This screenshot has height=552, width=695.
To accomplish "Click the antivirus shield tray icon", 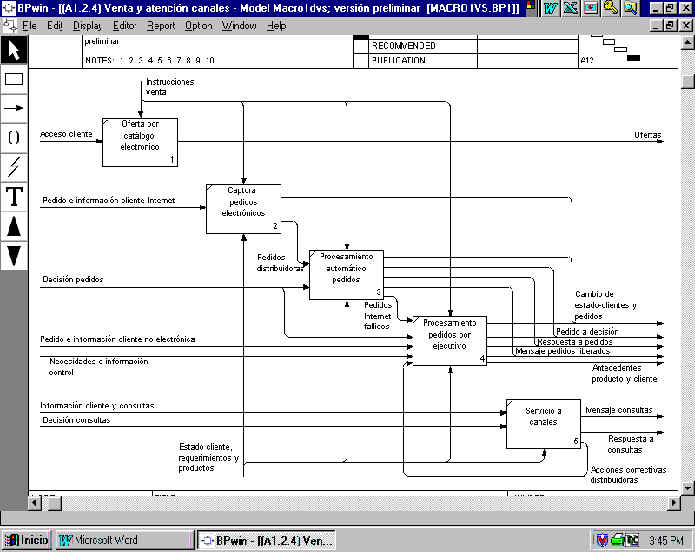I will click(601, 540).
